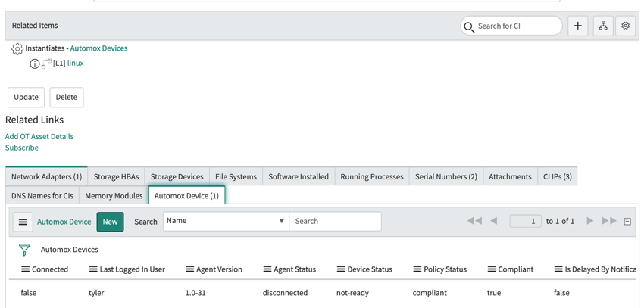Open the Name search field dropdown
644x308 pixels.
[x=227, y=221]
